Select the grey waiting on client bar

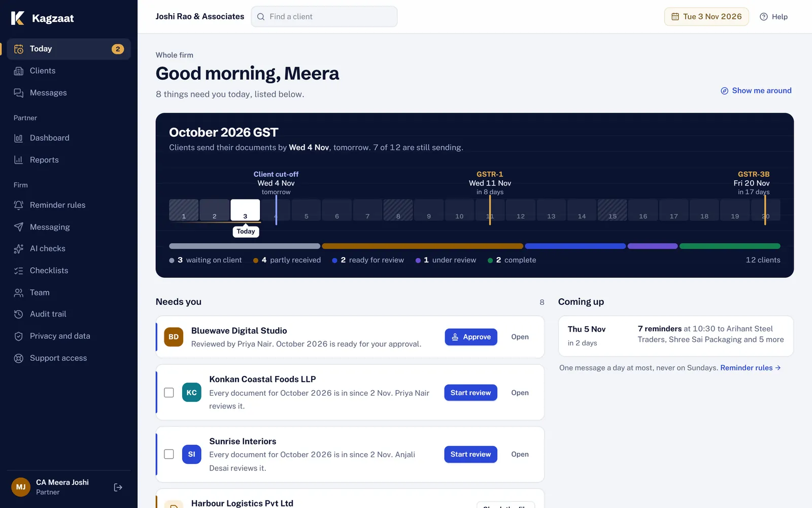tap(245, 246)
